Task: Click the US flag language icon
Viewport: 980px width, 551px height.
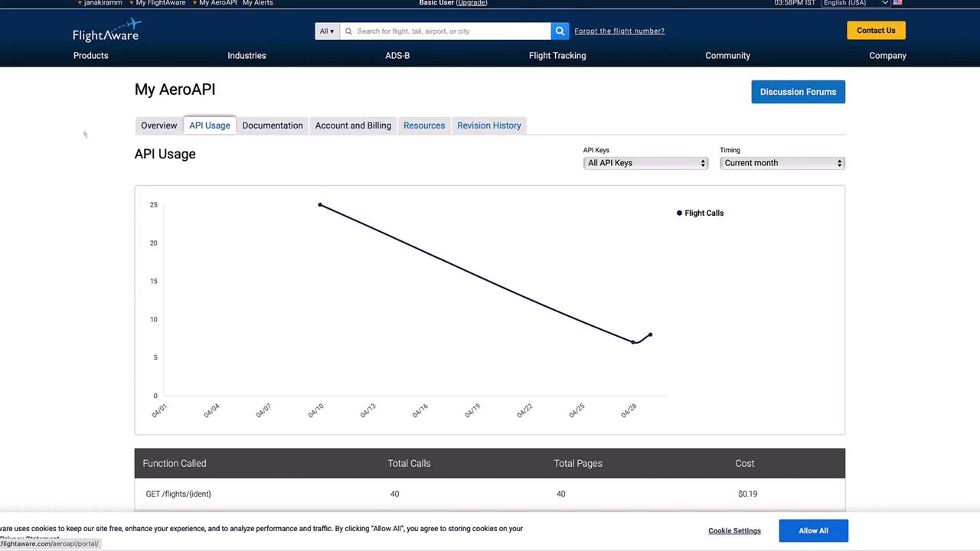Action: point(897,3)
